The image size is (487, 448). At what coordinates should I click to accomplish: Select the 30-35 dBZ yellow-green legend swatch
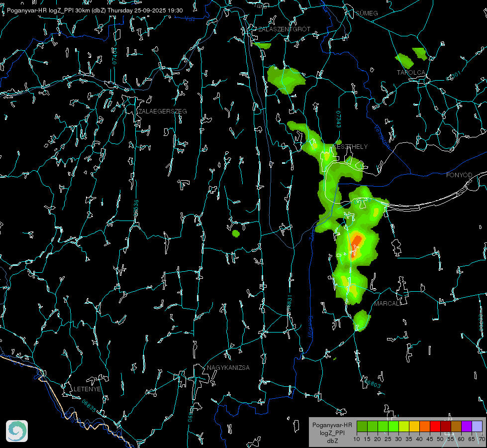pos(404,426)
